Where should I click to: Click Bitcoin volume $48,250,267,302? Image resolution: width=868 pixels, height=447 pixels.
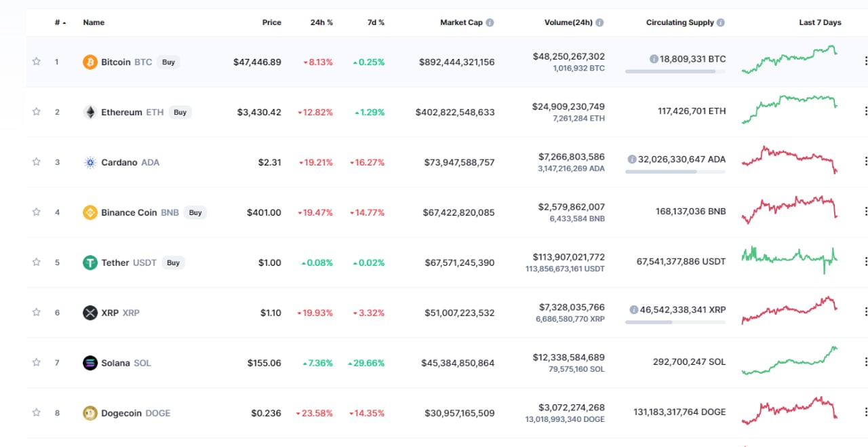(569, 56)
